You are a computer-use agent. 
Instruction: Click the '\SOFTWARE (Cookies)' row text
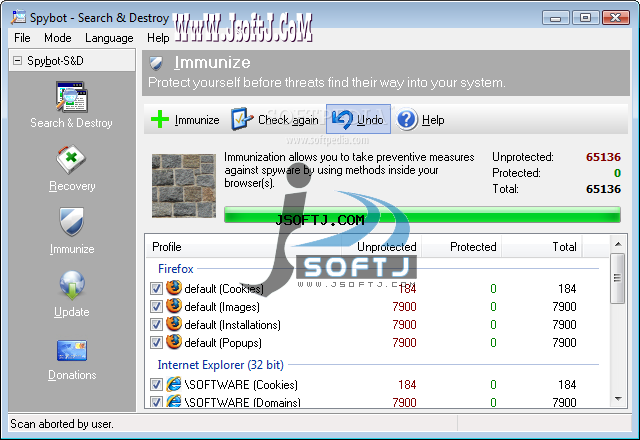tap(241, 385)
